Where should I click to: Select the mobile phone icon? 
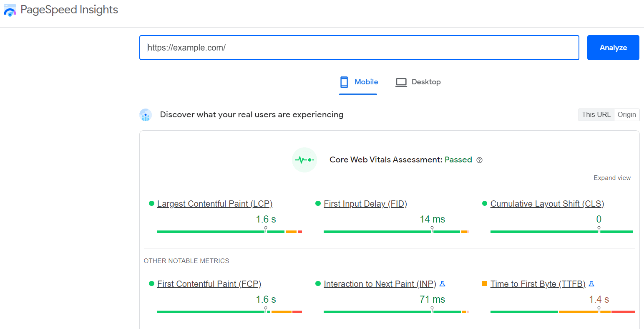[344, 82]
